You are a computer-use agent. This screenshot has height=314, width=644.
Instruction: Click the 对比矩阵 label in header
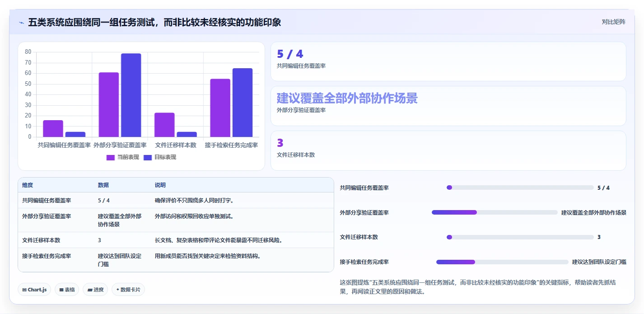point(613,22)
